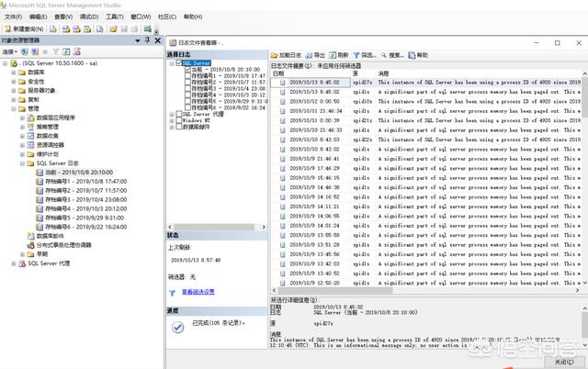Expand the 服务器对象 folder in Object Explorer

pyautogui.click(x=14, y=91)
